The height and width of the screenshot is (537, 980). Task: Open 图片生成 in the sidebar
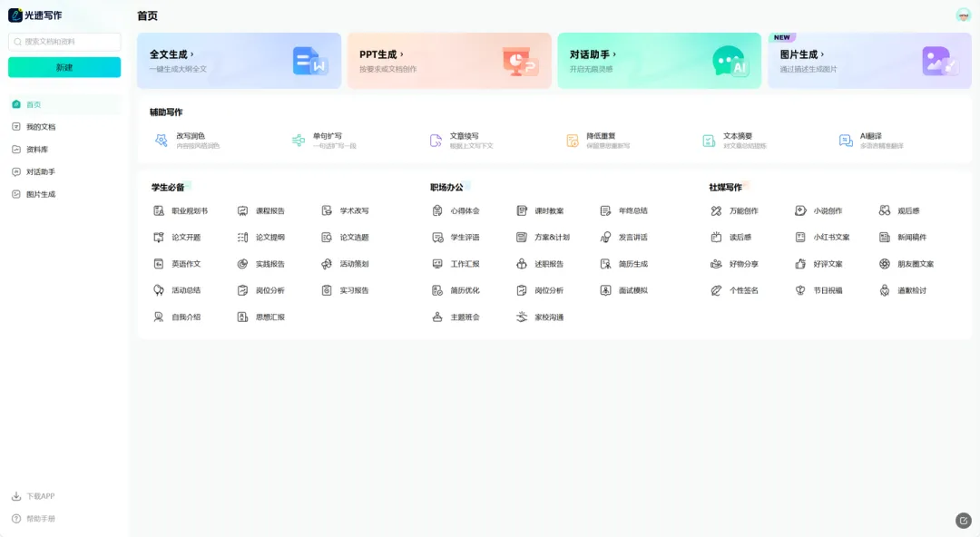click(64, 194)
